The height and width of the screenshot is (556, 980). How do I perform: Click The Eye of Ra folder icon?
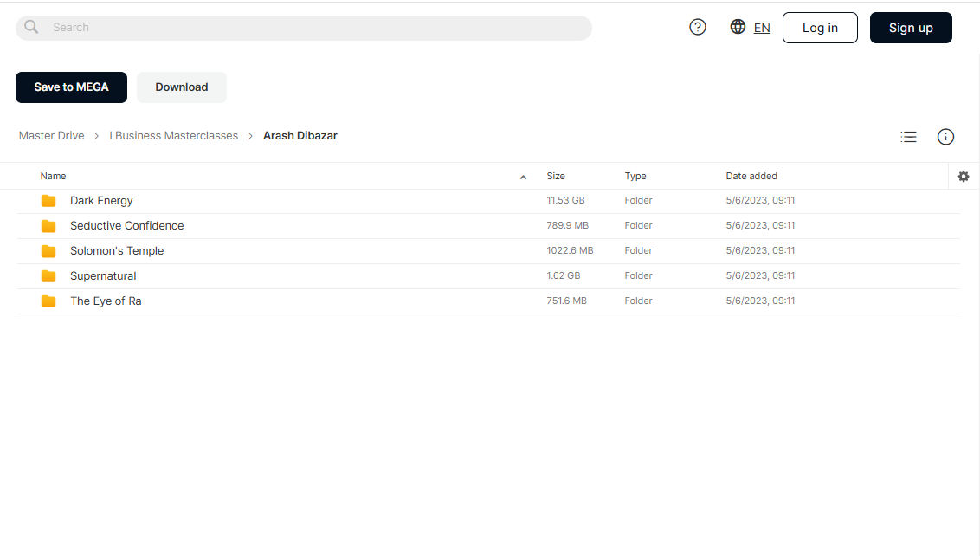pyautogui.click(x=48, y=301)
